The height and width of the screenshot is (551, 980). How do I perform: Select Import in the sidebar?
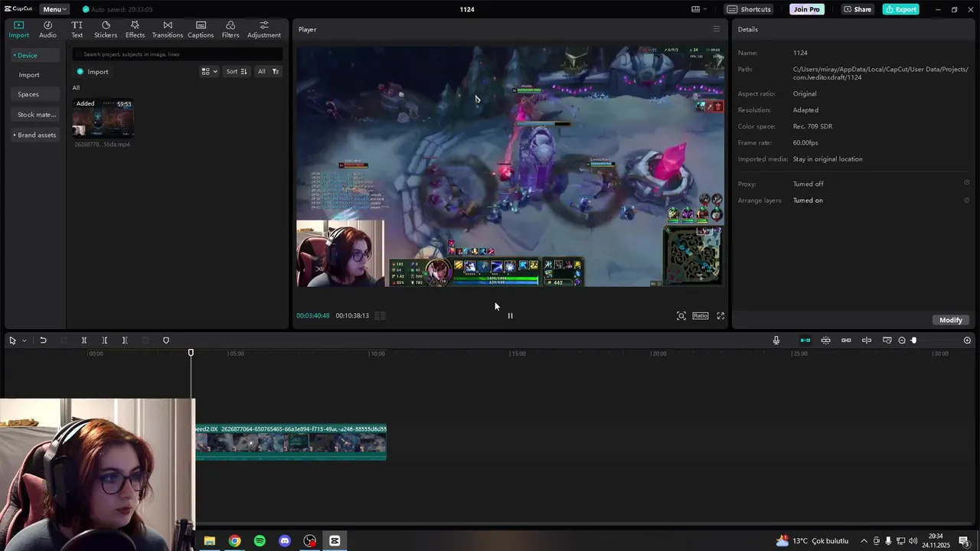[29, 75]
